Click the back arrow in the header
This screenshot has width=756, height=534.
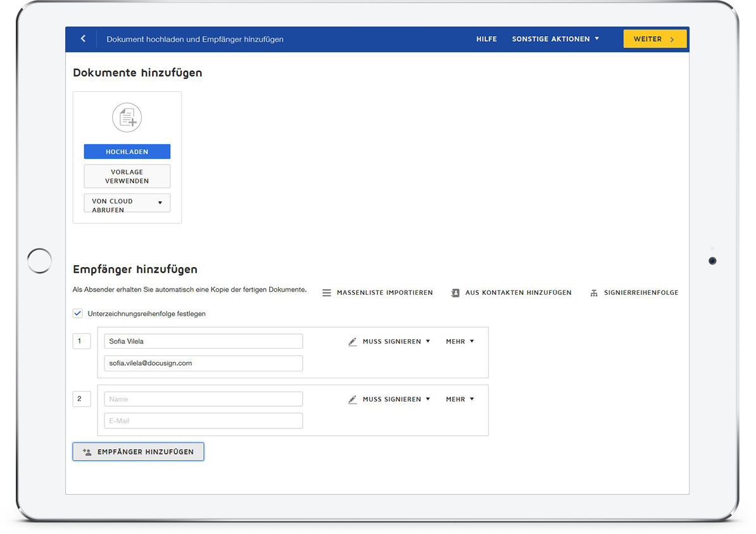[83, 39]
